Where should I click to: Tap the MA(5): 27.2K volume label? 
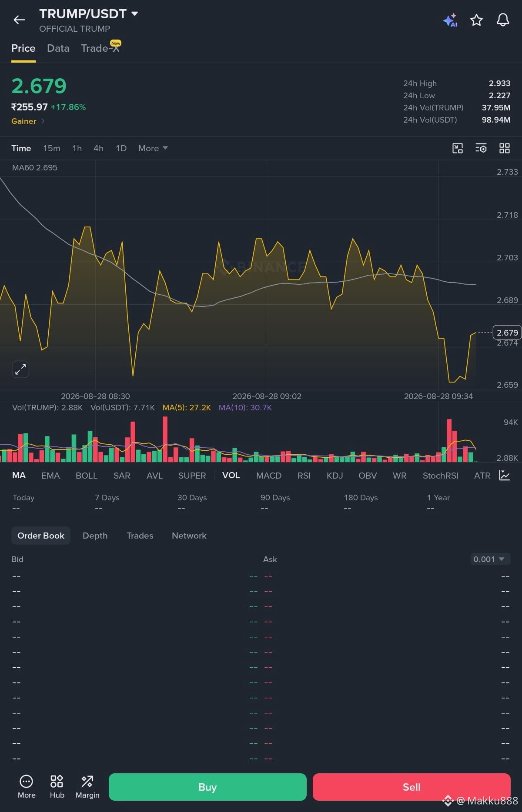click(187, 408)
